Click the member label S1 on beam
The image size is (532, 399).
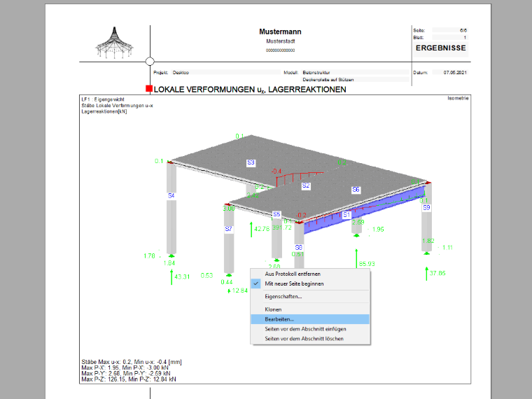tap(346, 215)
